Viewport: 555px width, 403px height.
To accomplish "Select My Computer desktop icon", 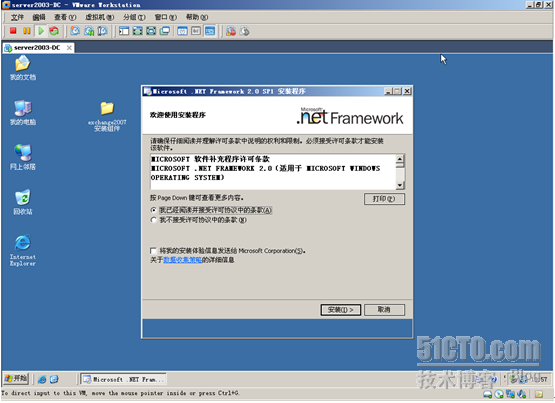I will tap(23, 113).
